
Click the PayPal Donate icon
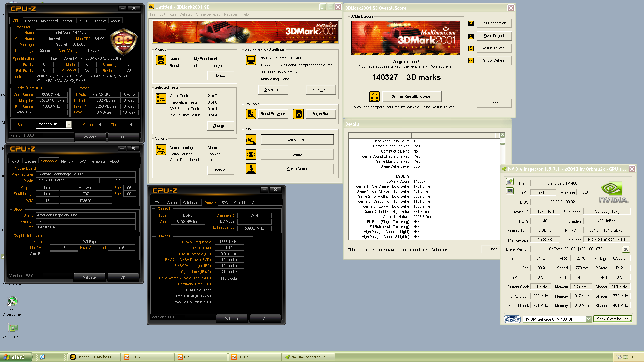[x=512, y=319]
